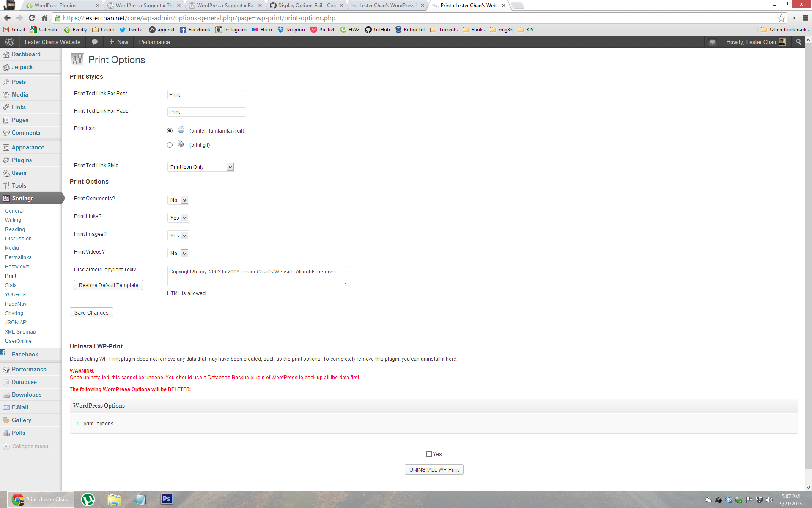The height and width of the screenshot is (508, 812).
Task: Click the Print Text Link For Post field
Action: pos(206,95)
